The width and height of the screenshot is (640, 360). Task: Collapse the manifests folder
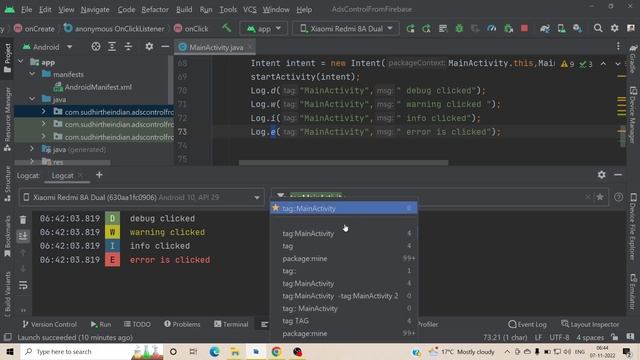click(32, 74)
